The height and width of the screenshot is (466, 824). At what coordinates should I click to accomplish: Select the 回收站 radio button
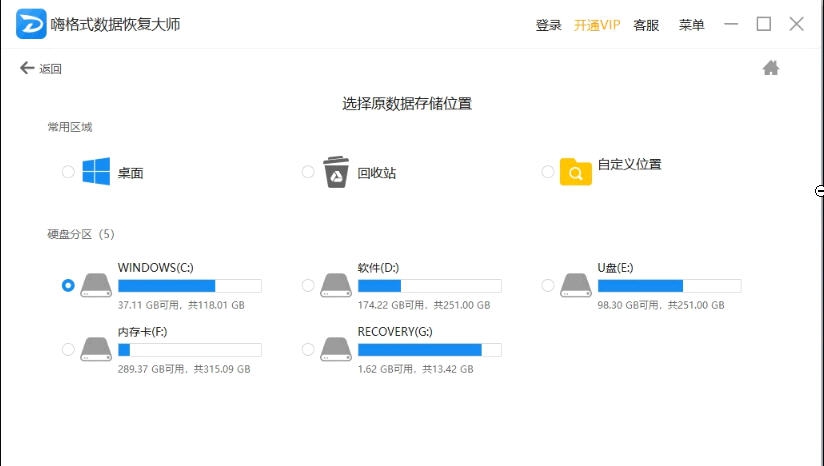tap(308, 172)
